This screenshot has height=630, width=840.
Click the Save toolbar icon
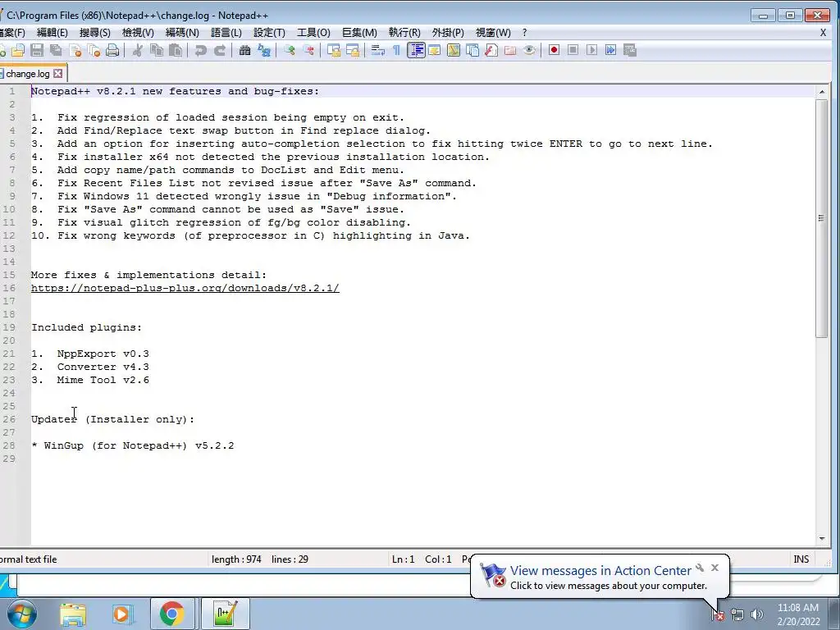pyautogui.click(x=37, y=50)
